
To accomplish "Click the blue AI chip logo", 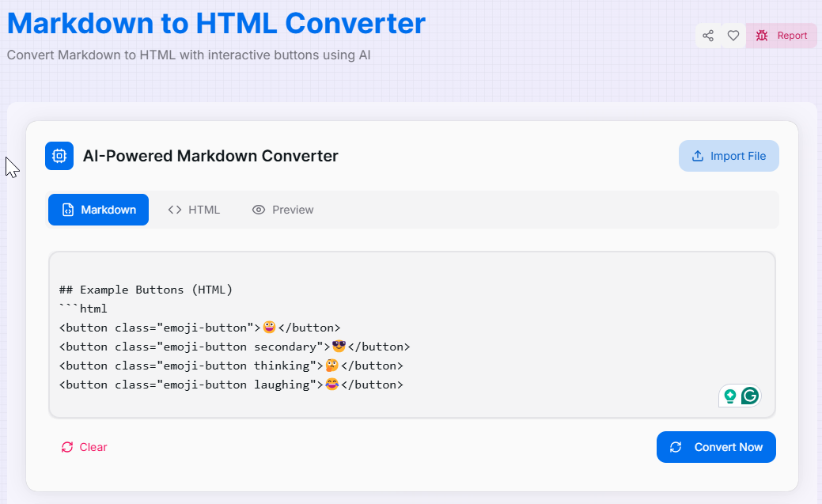I will pos(59,156).
